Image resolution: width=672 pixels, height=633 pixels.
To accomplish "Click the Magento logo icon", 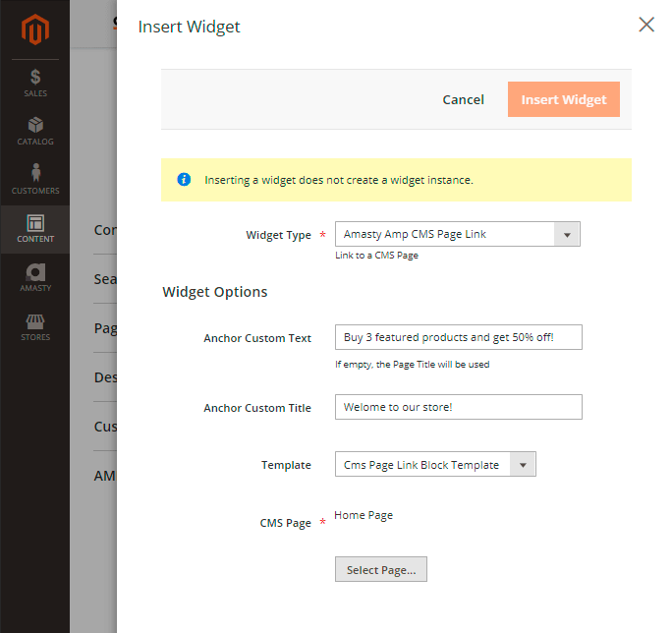I will [35, 31].
